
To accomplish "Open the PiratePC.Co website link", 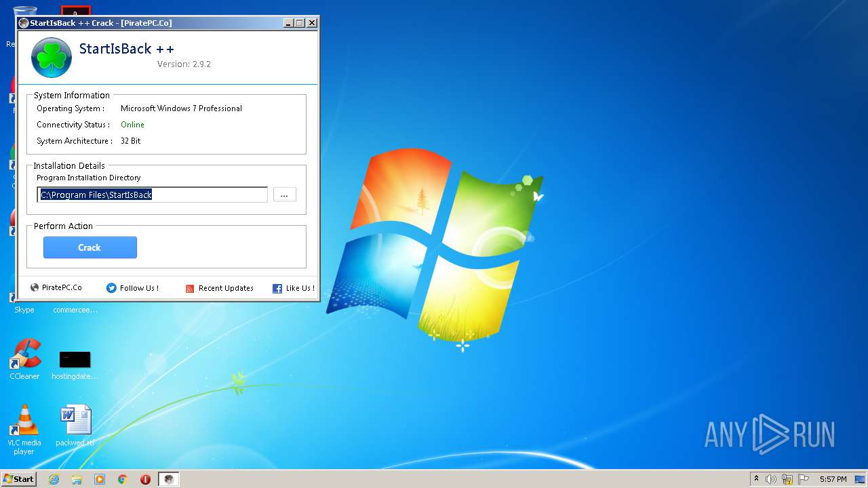I will coord(62,287).
